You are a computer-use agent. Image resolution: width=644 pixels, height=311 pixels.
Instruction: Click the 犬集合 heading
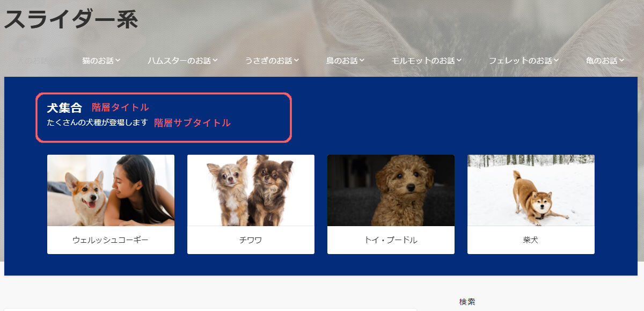64,107
